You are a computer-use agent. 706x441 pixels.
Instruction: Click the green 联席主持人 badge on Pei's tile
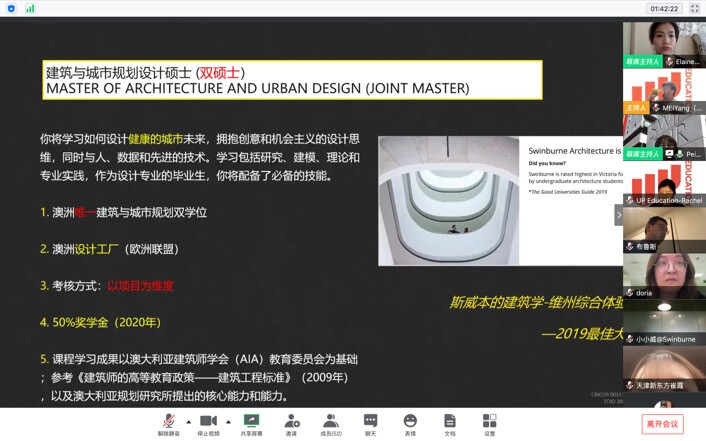pos(643,154)
